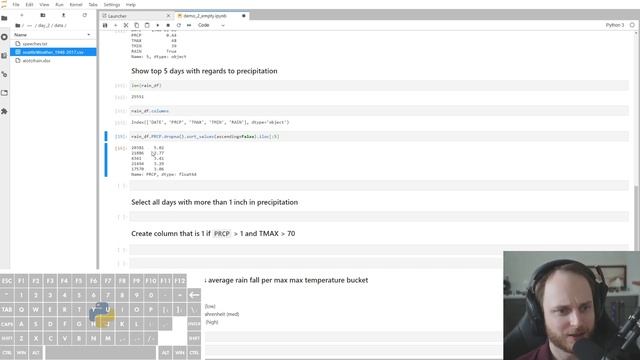The height and width of the screenshot is (360, 640).
Task: Click empty cell under 'Select all days' heading
Action: pos(379,217)
